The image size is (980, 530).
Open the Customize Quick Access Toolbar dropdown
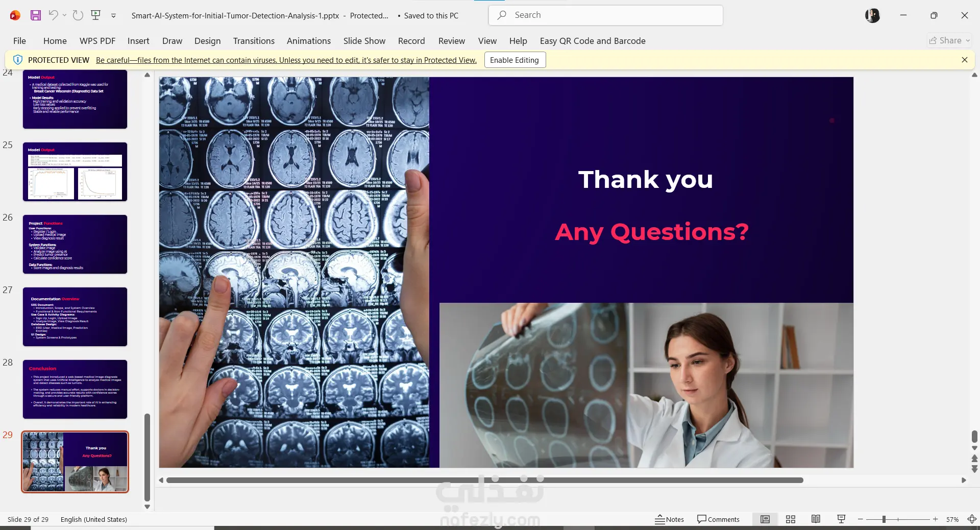[113, 16]
